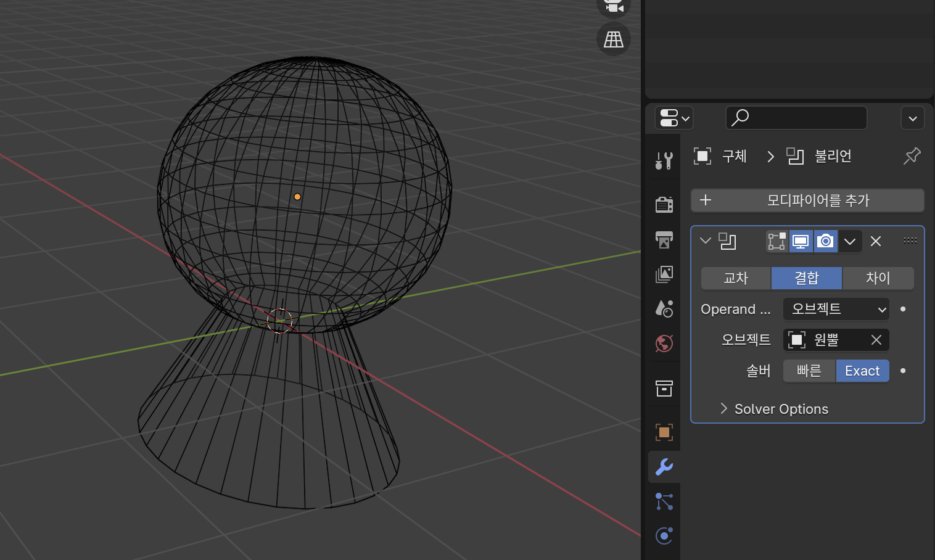Select the 교차 intersect operation
The height and width of the screenshot is (560, 935).
click(x=736, y=278)
